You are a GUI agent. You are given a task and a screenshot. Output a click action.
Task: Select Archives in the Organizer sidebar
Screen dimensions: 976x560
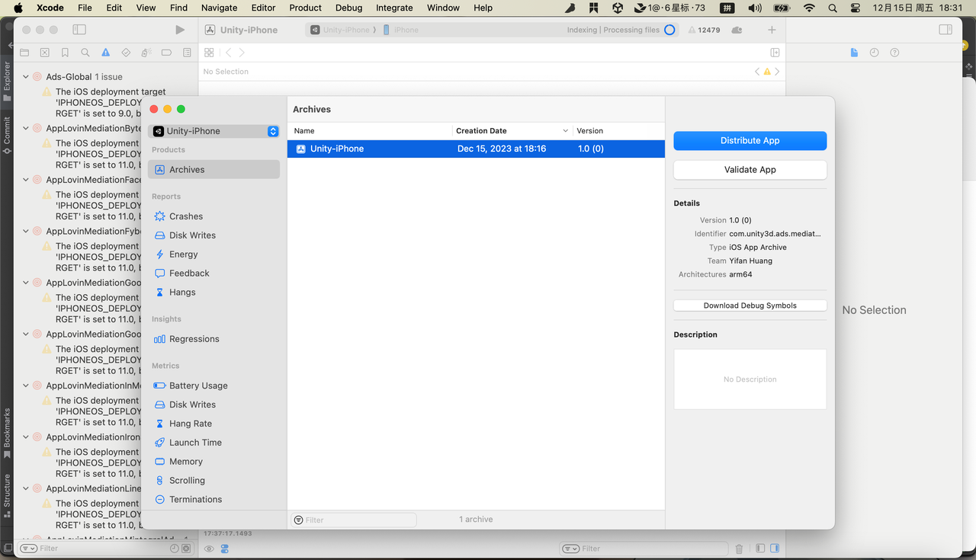pos(214,170)
